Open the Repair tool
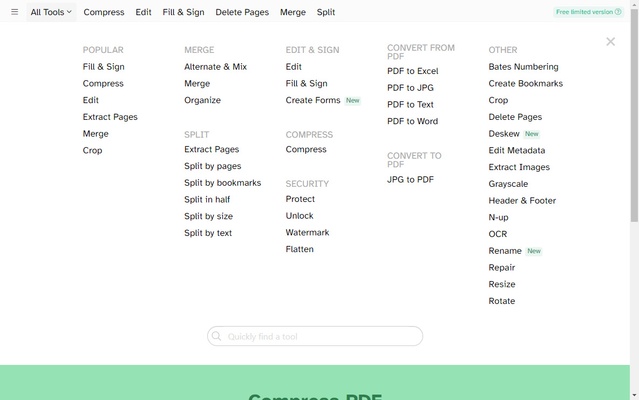Screen dimensions: 639x400 [502, 268]
